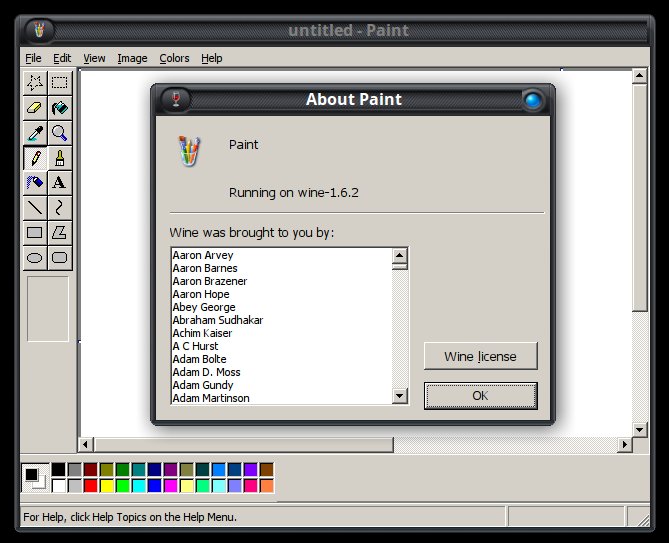The width and height of the screenshot is (669, 543).
Task: Choose the olive palette swatch
Action: tap(107, 470)
